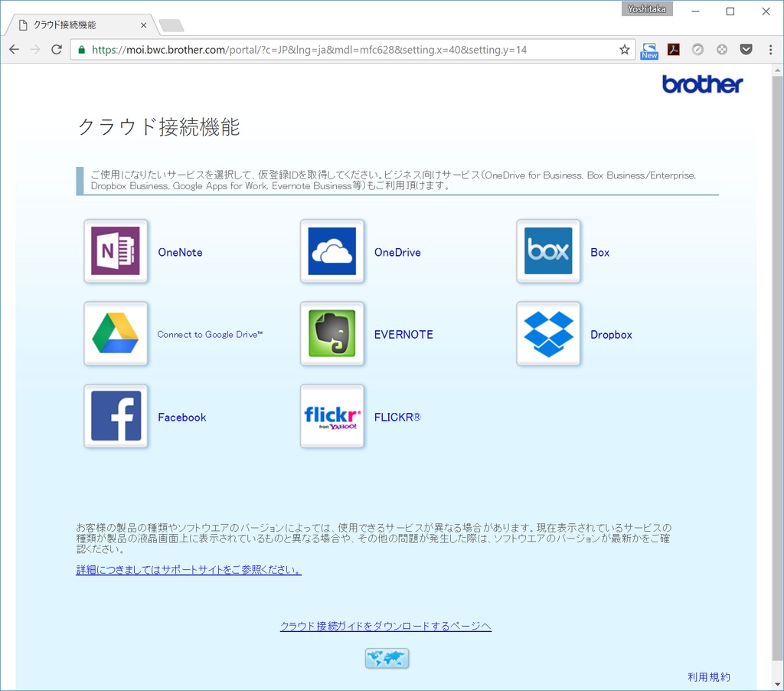Open the Facebook icon

pos(116,416)
